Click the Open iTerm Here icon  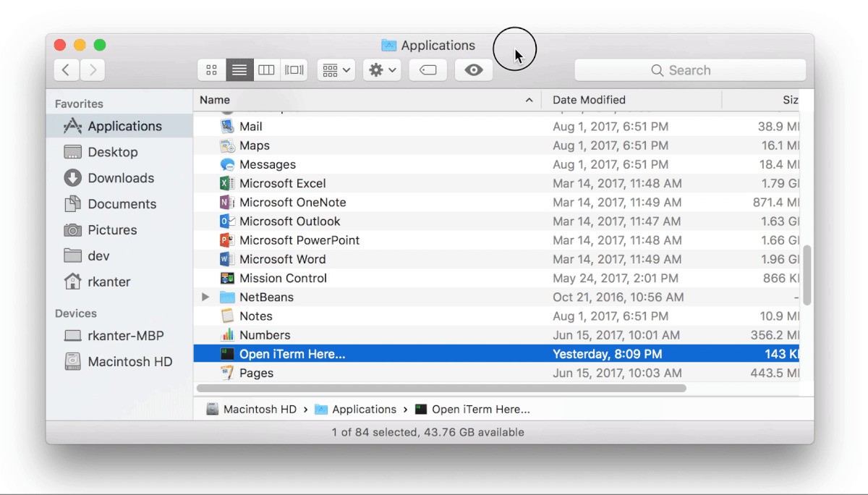point(228,354)
